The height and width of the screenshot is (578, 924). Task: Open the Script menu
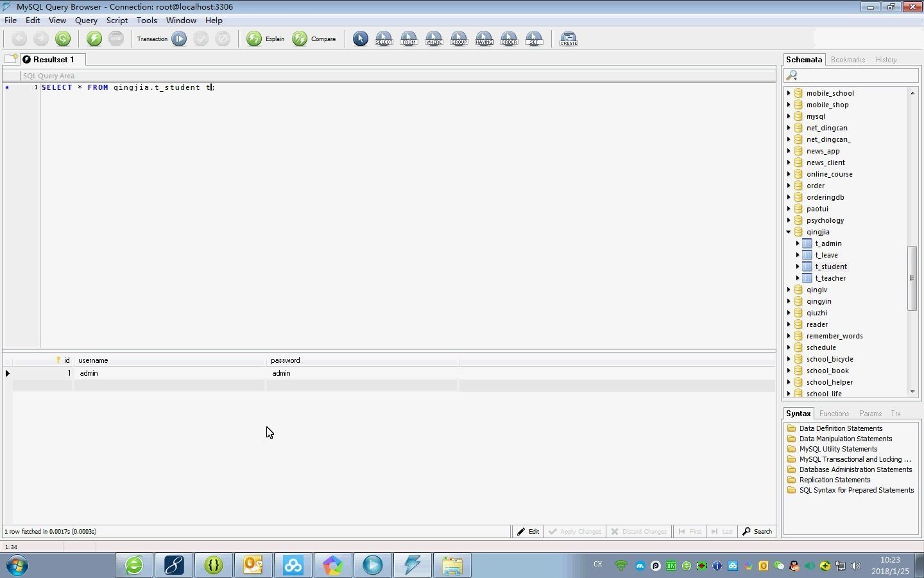117,21
